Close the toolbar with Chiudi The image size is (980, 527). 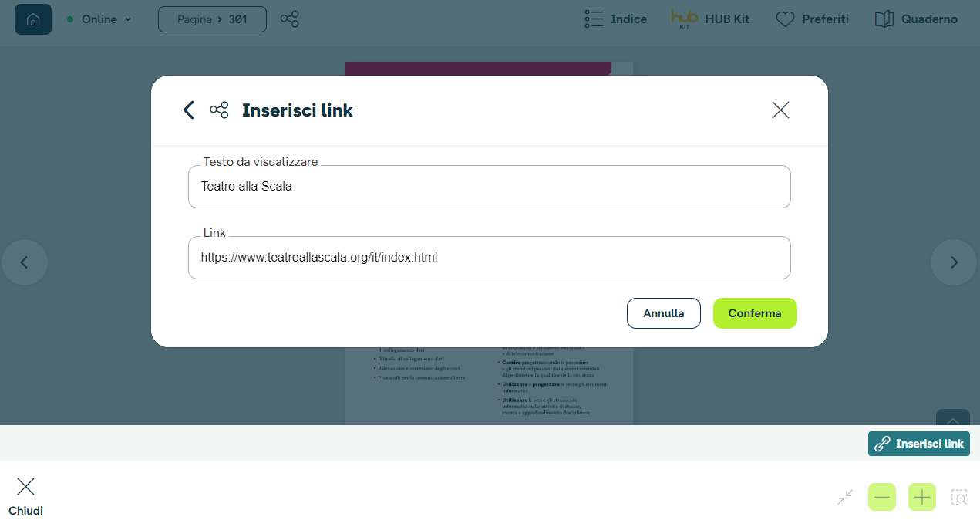tap(25, 496)
